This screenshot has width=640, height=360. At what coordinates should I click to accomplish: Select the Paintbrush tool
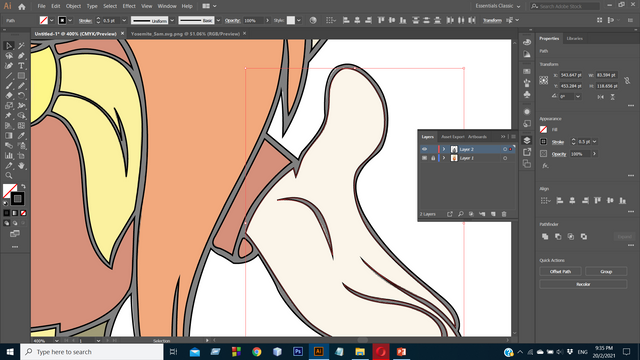(x=9, y=86)
